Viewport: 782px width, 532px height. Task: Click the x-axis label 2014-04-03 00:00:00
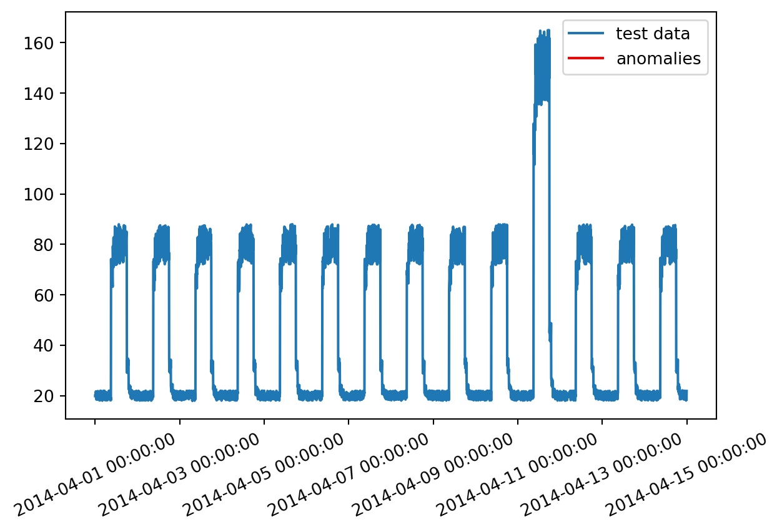(x=180, y=475)
